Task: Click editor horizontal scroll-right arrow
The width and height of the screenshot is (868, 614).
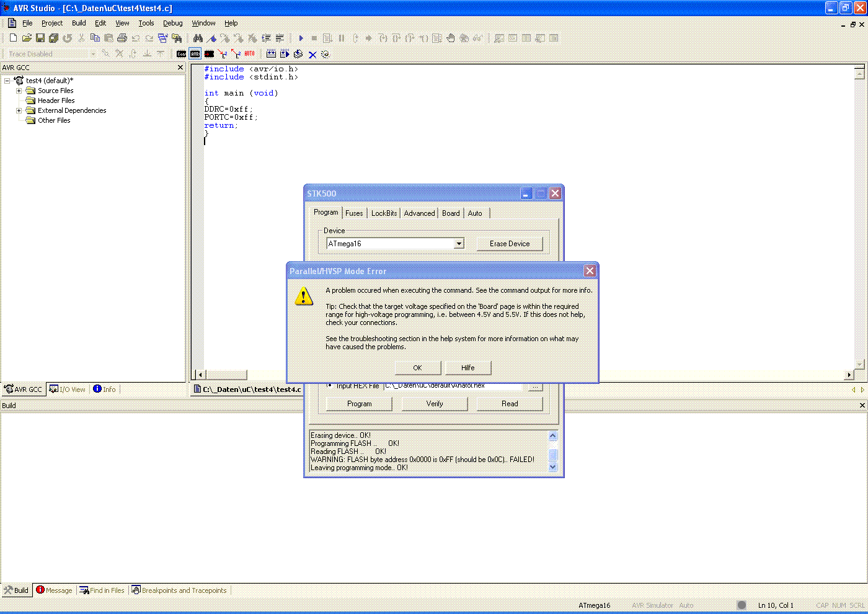Action: tap(849, 375)
